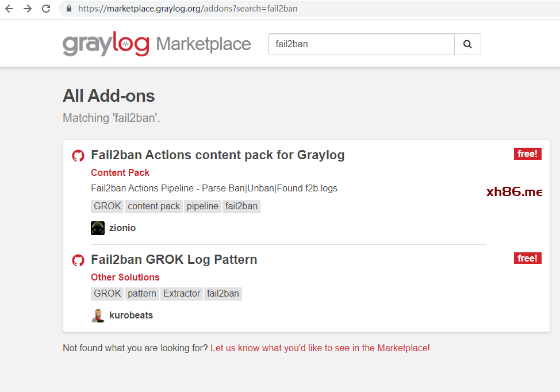
Task: Focus the fail2ban search input field
Action: 361,44
